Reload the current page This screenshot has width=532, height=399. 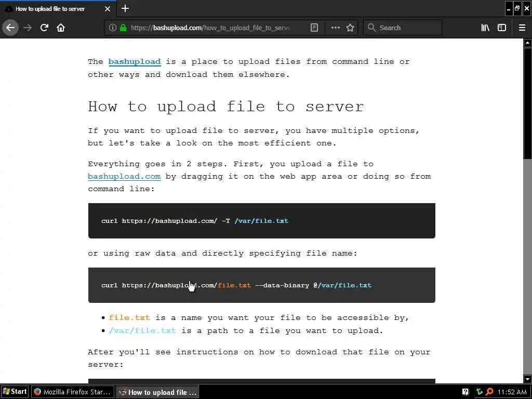tap(44, 28)
